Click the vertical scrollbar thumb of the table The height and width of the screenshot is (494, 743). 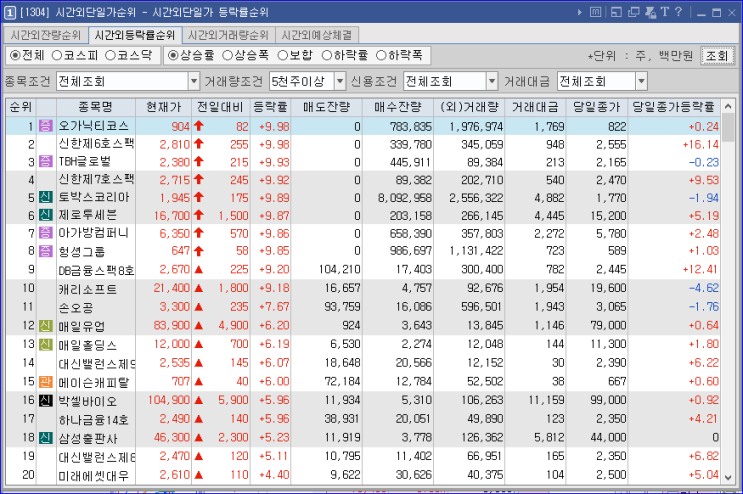click(x=728, y=127)
